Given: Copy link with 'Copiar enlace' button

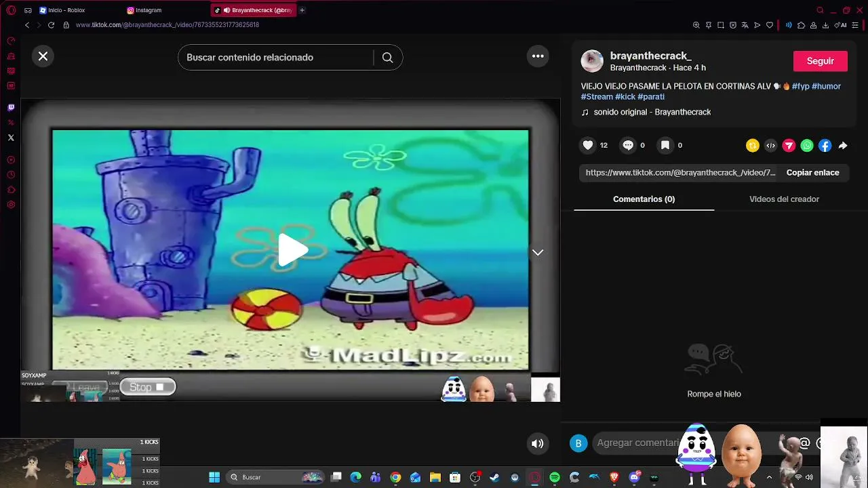Looking at the screenshot, I should click(x=813, y=173).
